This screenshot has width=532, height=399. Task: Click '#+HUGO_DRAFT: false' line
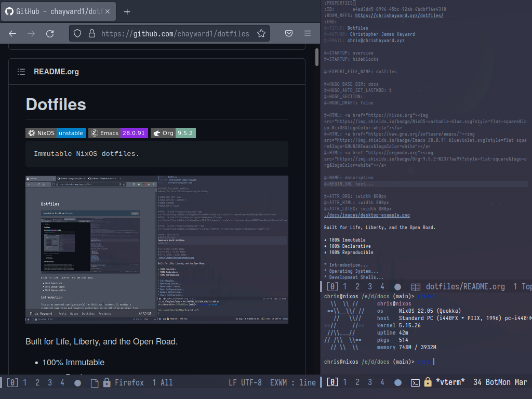coord(349,103)
